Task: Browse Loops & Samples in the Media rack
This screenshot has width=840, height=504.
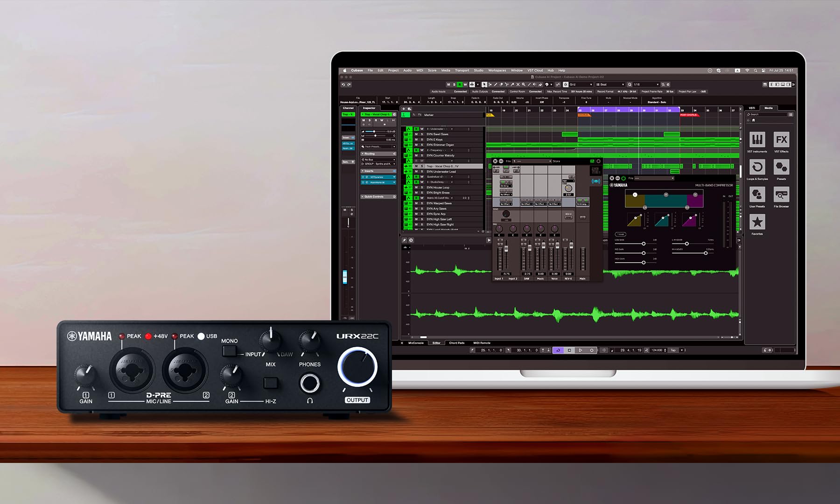Action: point(757,168)
